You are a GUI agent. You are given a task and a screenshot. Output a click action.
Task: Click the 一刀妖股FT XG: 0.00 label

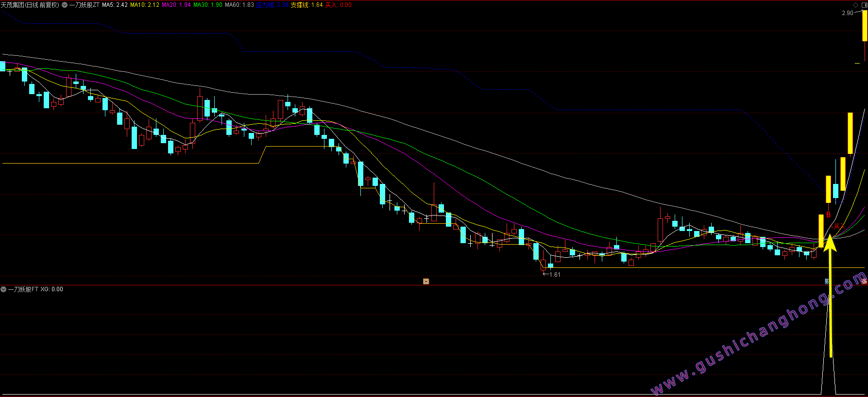[x=35, y=289]
